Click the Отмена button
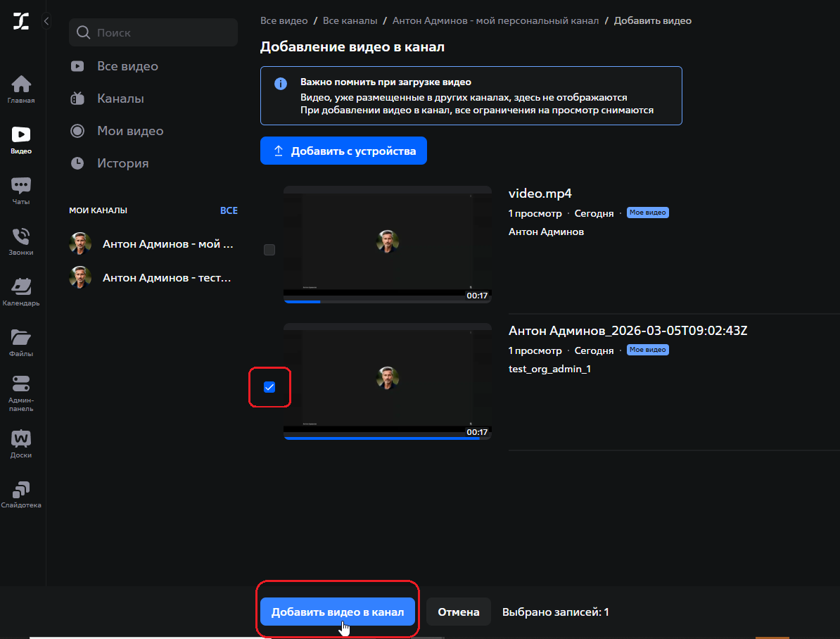Viewport: 840px width, 639px height. pyautogui.click(x=458, y=612)
